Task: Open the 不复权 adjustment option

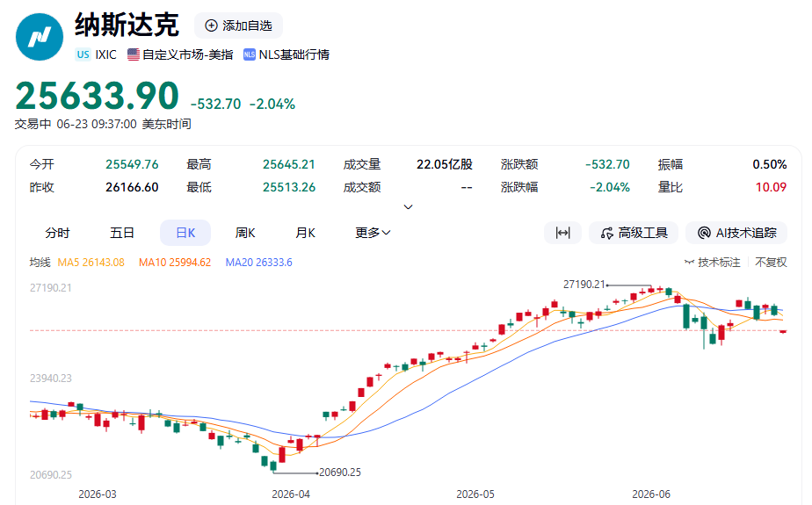Action: (x=771, y=263)
